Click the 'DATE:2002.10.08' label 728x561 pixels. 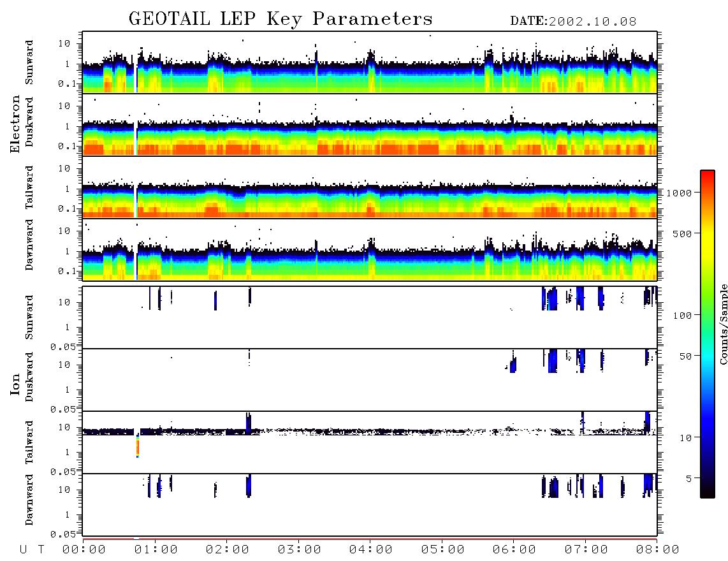[573, 22]
